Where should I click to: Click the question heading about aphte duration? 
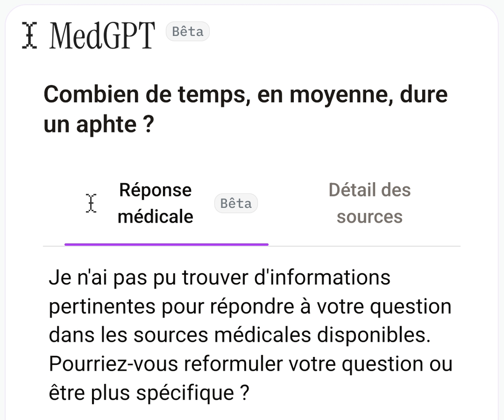click(x=245, y=109)
